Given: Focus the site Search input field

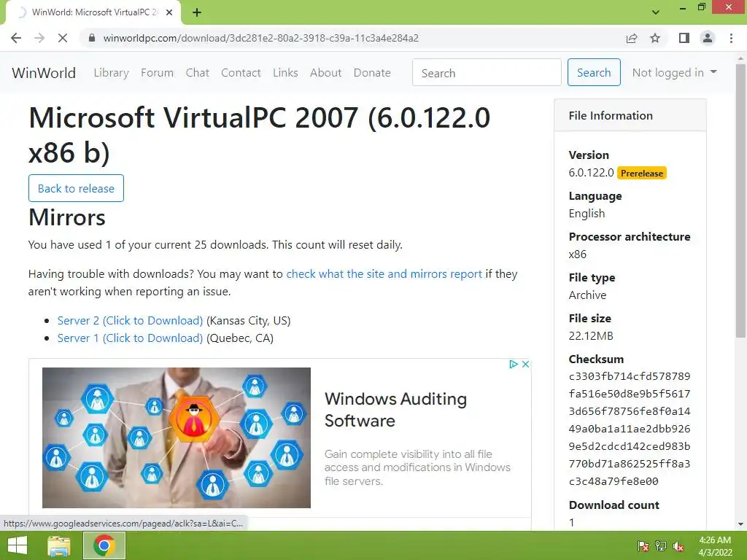Looking at the screenshot, I should (487, 72).
